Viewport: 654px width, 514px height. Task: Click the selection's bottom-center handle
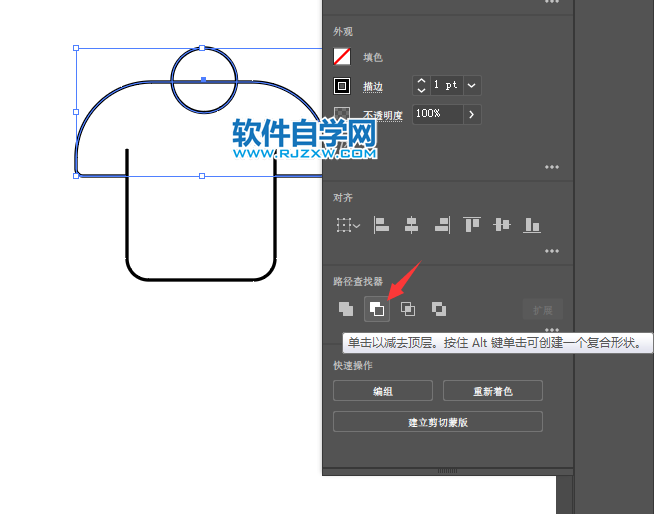(202, 176)
